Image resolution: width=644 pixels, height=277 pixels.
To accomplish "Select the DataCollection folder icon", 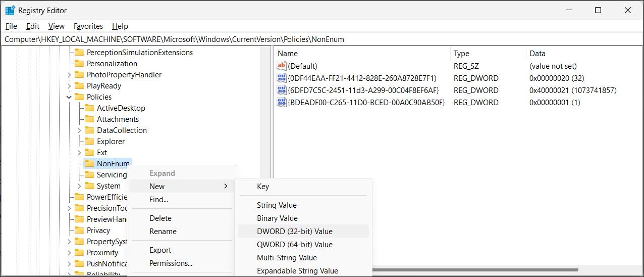I will click(89, 130).
